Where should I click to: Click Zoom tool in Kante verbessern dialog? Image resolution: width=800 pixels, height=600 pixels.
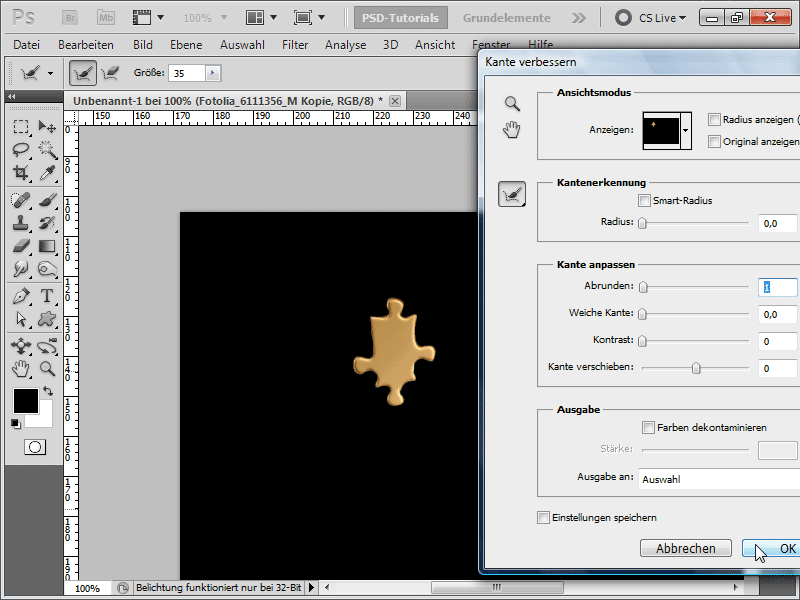(x=512, y=104)
